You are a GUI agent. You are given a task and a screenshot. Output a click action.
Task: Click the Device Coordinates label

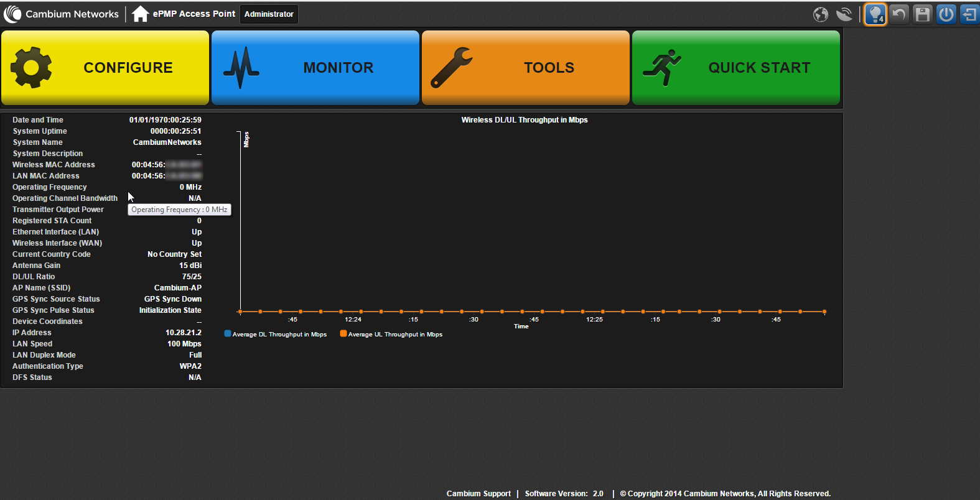click(47, 322)
